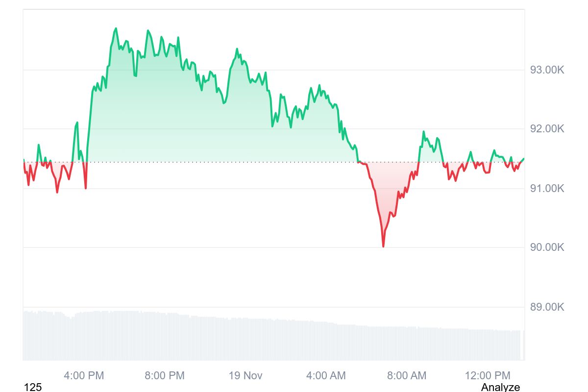Click the green line's right end point
Screen dimensions: 588x392
coord(523,159)
